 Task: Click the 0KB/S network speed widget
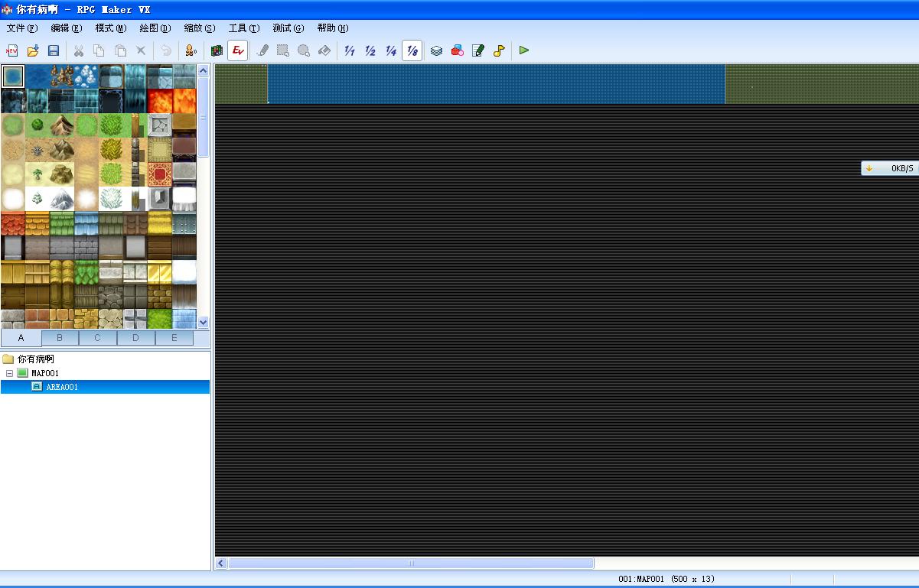[x=890, y=168]
